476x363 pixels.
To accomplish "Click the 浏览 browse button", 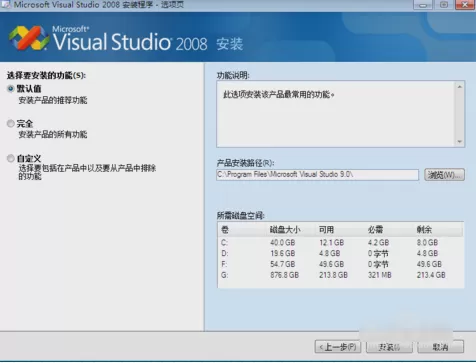I will click(x=444, y=175).
